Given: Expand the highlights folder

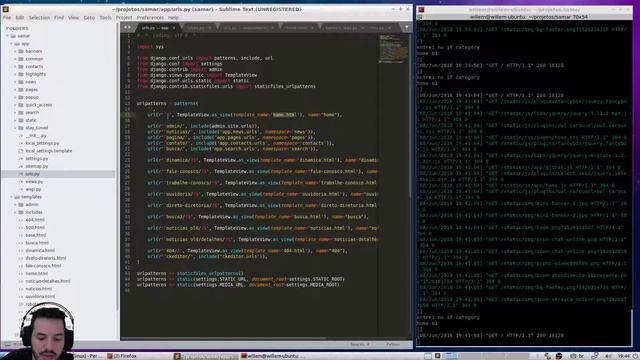Looking at the screenshot, I should click(16, 74).
